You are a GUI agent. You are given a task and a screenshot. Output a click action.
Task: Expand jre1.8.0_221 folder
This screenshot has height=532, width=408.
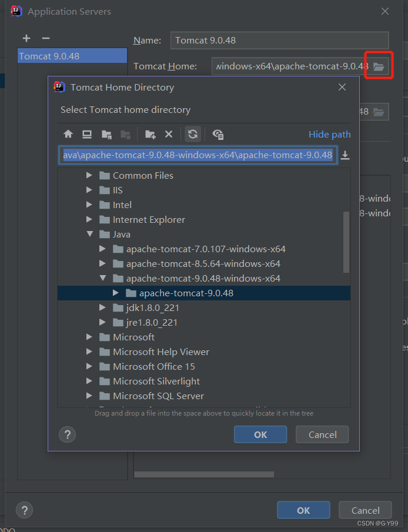[102, 322]
